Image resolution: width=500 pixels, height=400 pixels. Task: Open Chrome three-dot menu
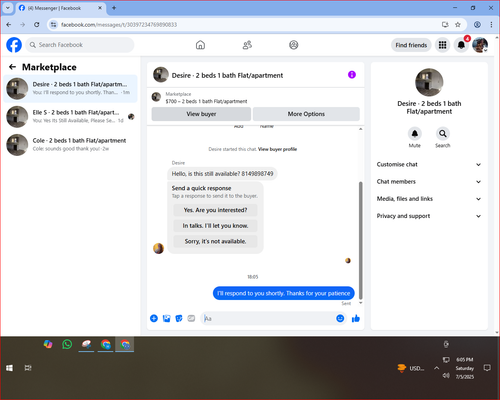(491, 25)
